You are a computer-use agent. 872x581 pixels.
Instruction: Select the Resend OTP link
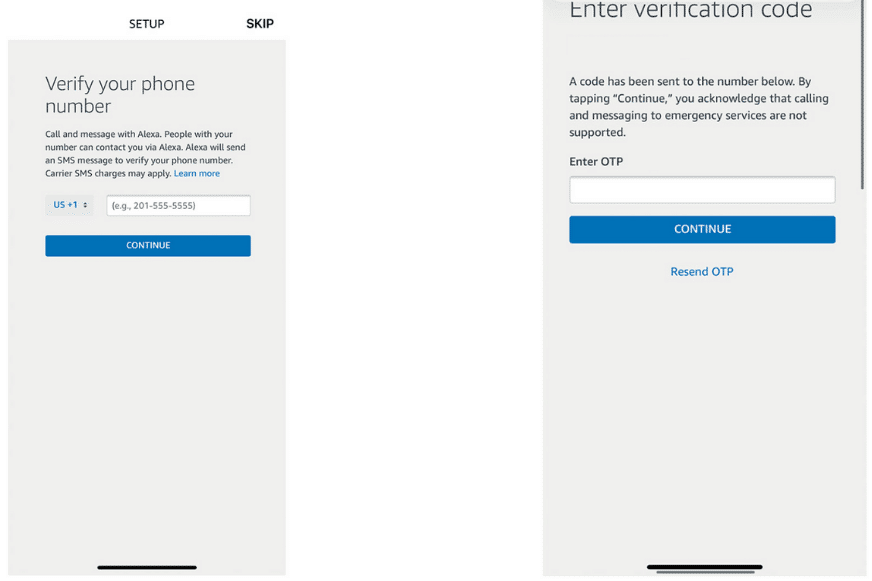point(702,272)
